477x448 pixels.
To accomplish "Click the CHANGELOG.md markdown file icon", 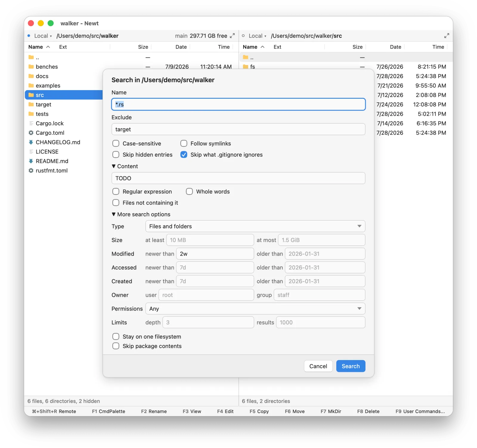I will [31, 142].
